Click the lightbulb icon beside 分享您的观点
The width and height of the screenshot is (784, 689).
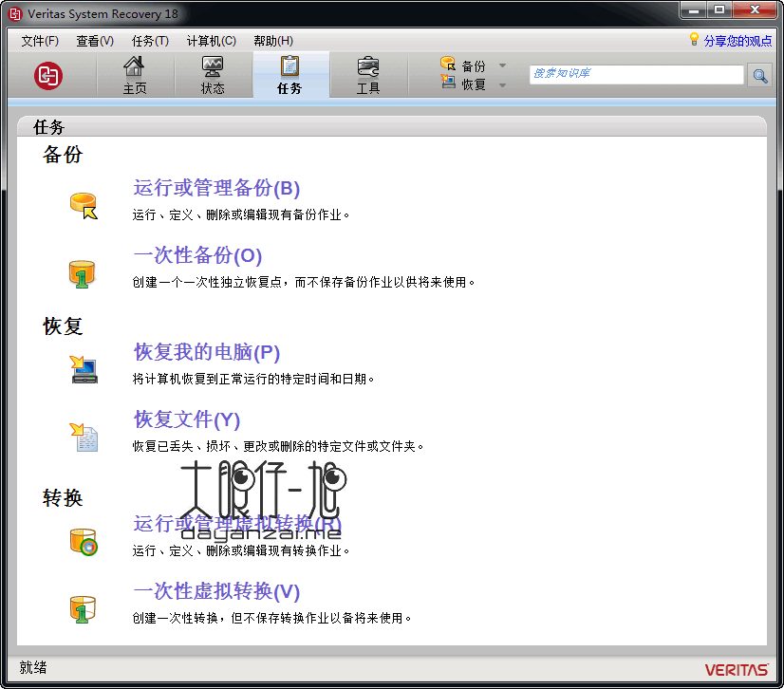coord(694,40)
